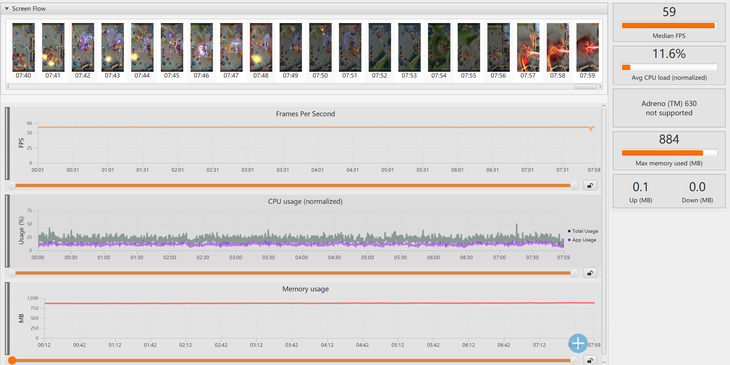Image resolution: width=730 pixels, height=365 pixels.
Task: Toggle the App Usage legend entry
Action: (582, 240)
